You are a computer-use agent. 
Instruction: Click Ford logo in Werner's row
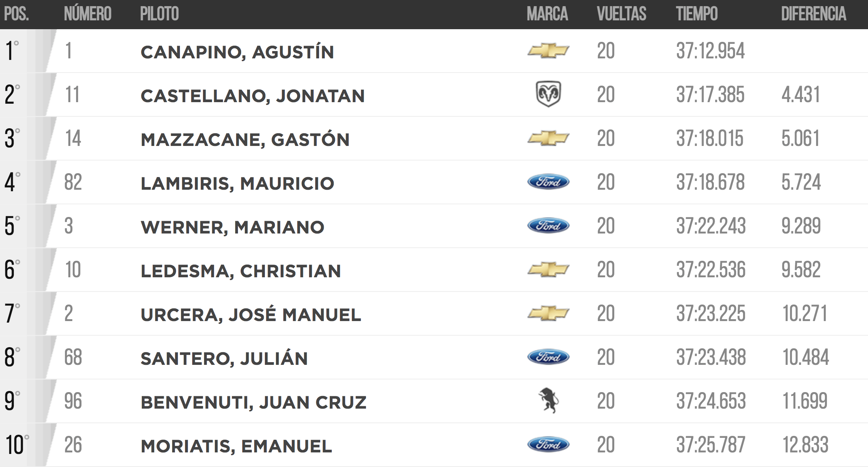tap(548, 226)
